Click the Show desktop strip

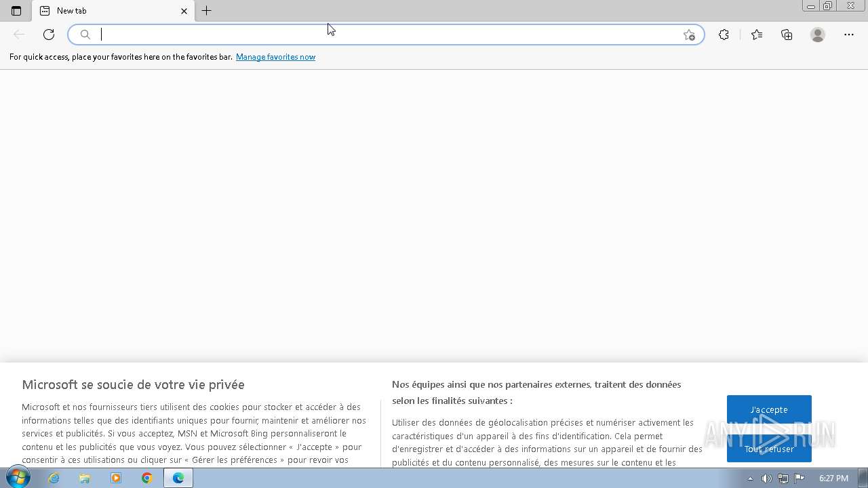pyautogui.click(x=863, y=478)
